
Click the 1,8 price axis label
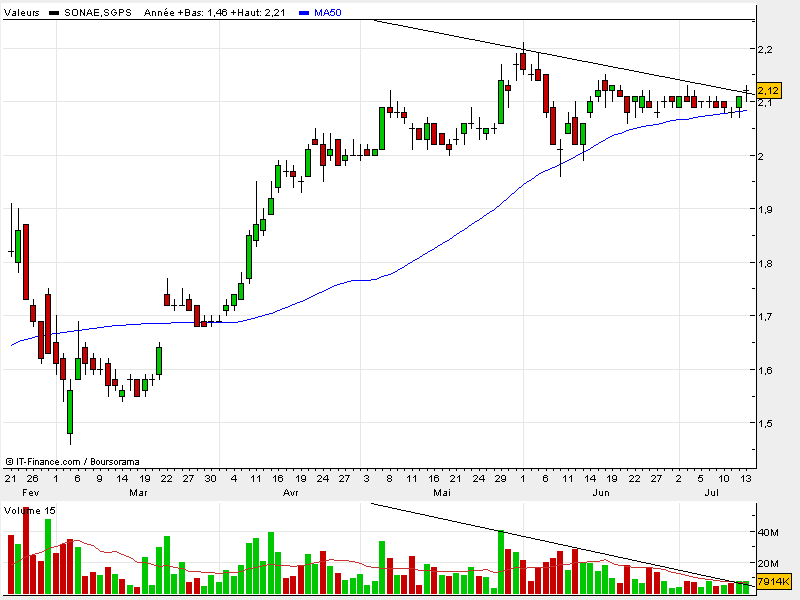pos(765,263)
